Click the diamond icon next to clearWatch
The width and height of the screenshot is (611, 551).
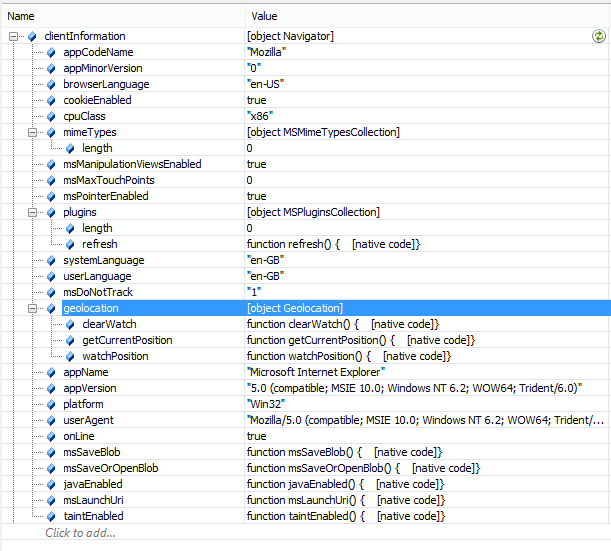tap(70, 324)
